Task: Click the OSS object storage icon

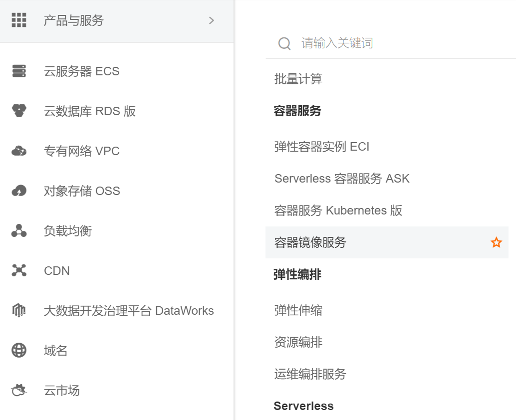Action: 19,191
